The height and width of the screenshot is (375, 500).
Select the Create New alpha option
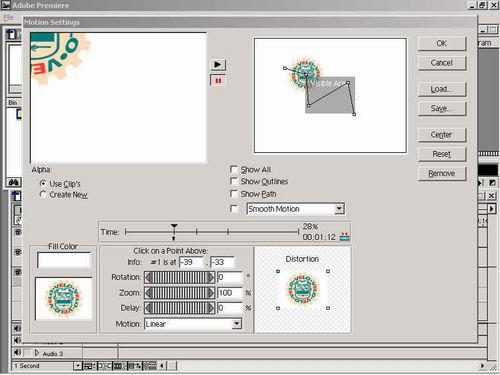(x=43, y=194)
